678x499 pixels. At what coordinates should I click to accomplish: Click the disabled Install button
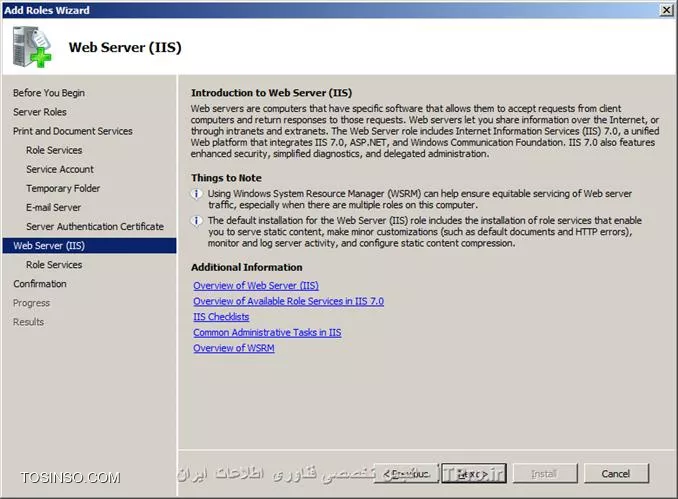545,473
